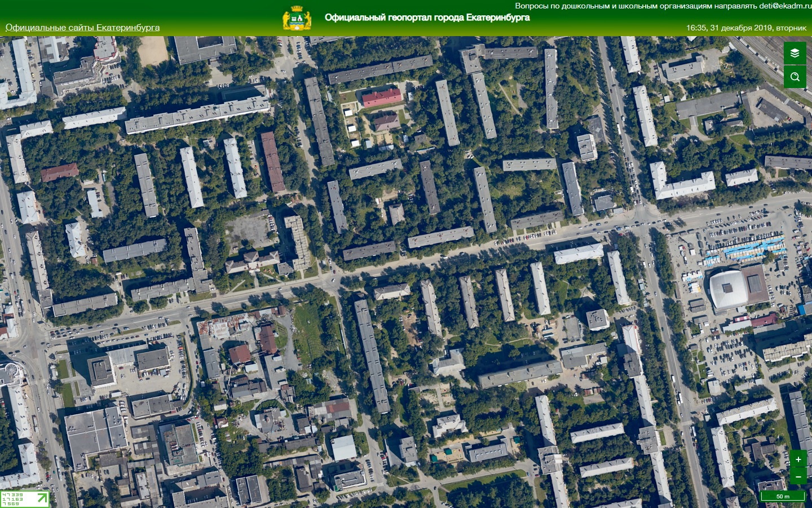Viewport: 812px width, 508px height.
Task: Click the green arrow in the counter widget
Action: (x=41, y=498)
